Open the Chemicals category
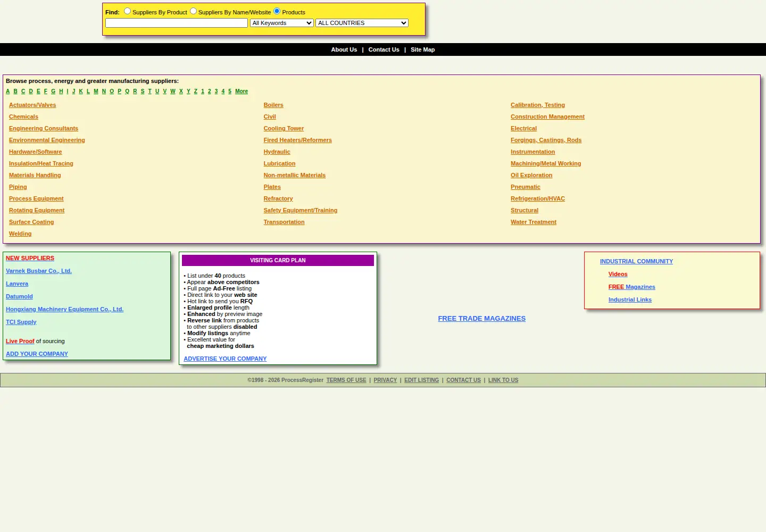766x532 pixels. coord(23,117)
